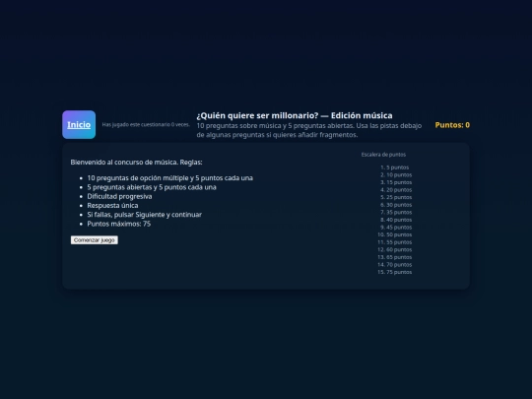The width and height of the screenshot is (532, 399).
Task: Select ladder step '4. 20 puntos'
Action: [396, 190]
